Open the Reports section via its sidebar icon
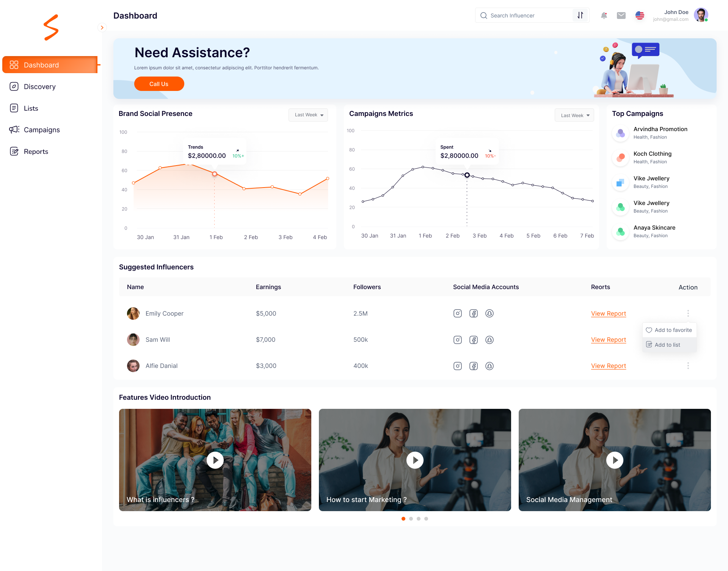728x571 pixels. [14, 151]
